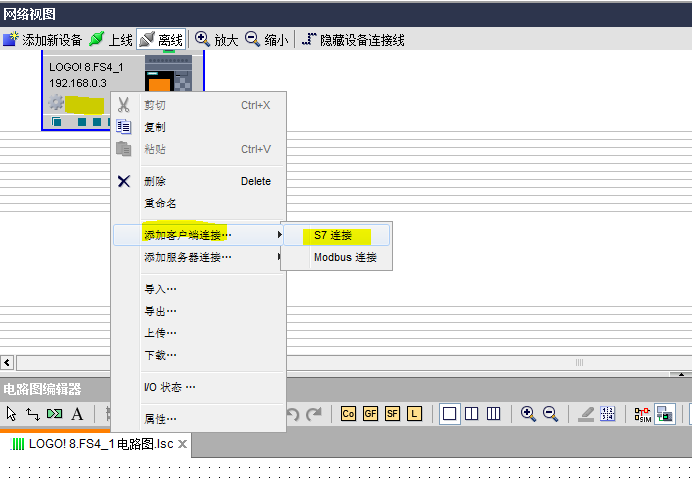Open Properties (属性…) menu entry

tap(198, 419)
